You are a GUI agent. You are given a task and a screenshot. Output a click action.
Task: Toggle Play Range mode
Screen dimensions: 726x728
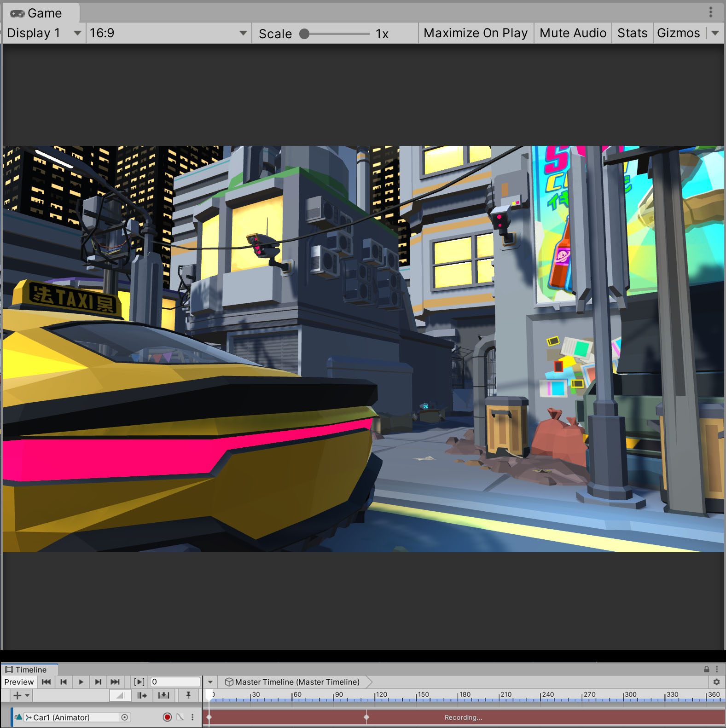[x=139, y=682]
